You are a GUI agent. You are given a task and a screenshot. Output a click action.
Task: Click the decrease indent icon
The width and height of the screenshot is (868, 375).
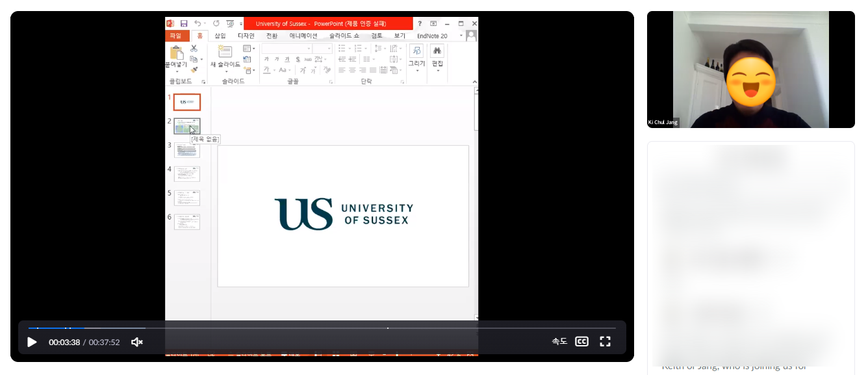pos(342,59)
